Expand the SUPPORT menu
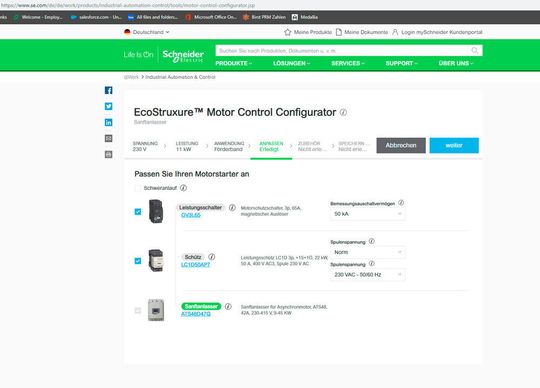The image size is (540, 388). click(x=402, y=63)
